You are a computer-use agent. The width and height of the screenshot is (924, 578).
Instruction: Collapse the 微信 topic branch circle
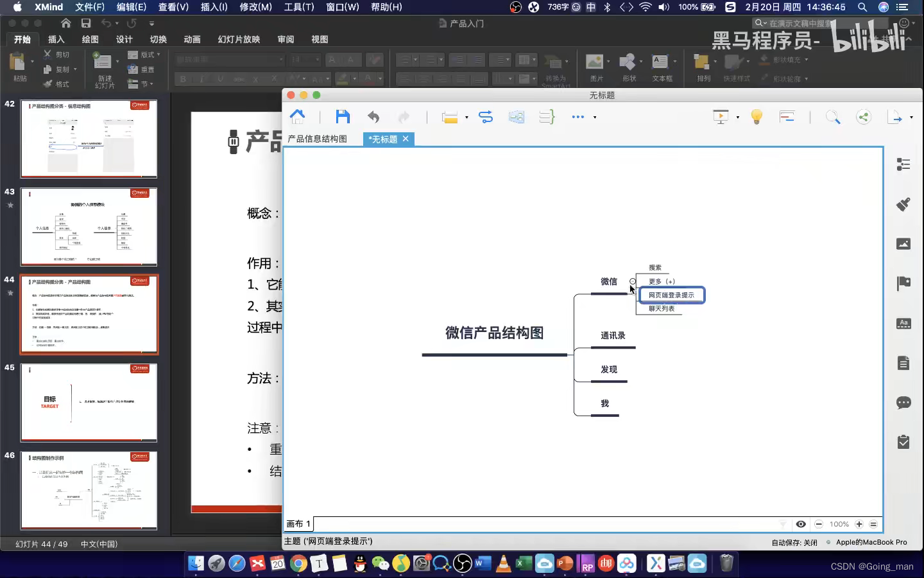(x=633, y=281)
